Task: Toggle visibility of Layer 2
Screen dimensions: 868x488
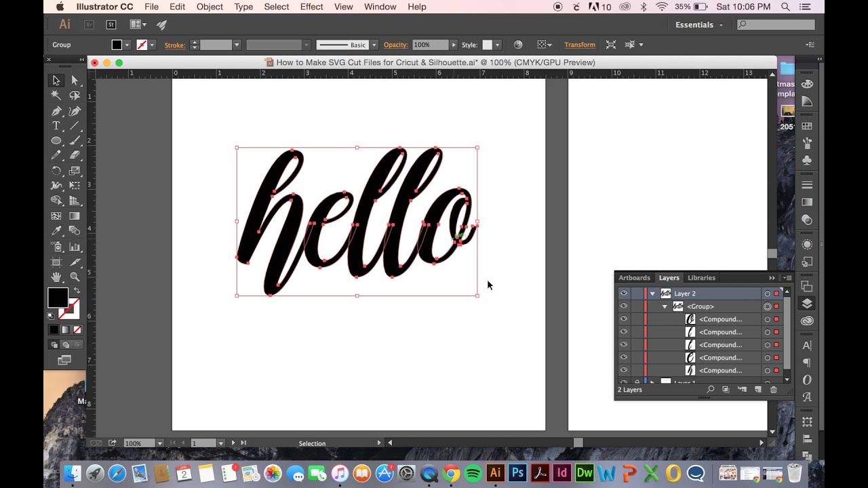Action: tap(624, 293)
